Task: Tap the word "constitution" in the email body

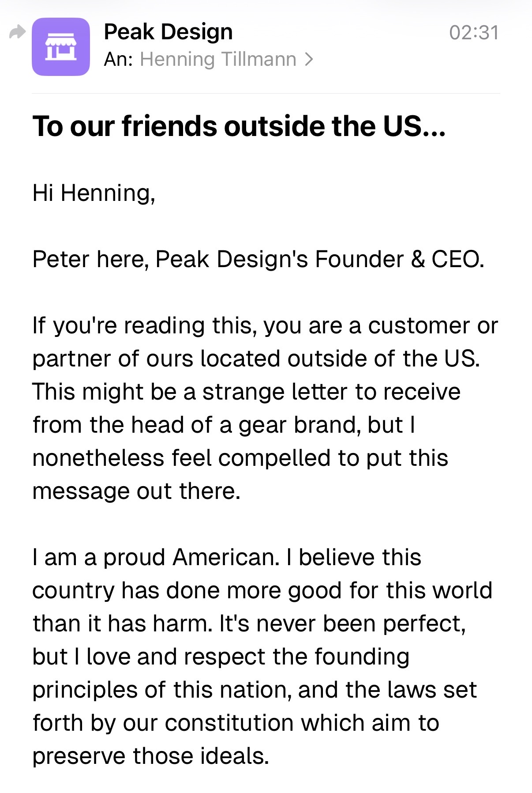Action: click(x=229, y=723)
